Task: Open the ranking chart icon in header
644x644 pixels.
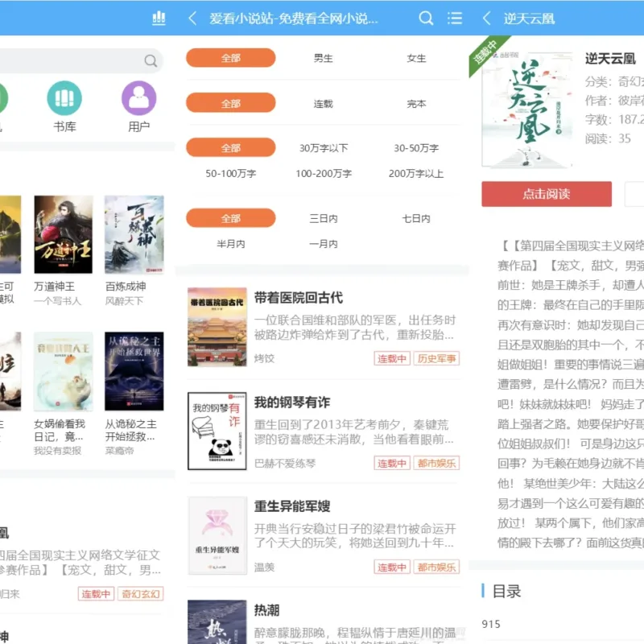Action: click(159, 19)
